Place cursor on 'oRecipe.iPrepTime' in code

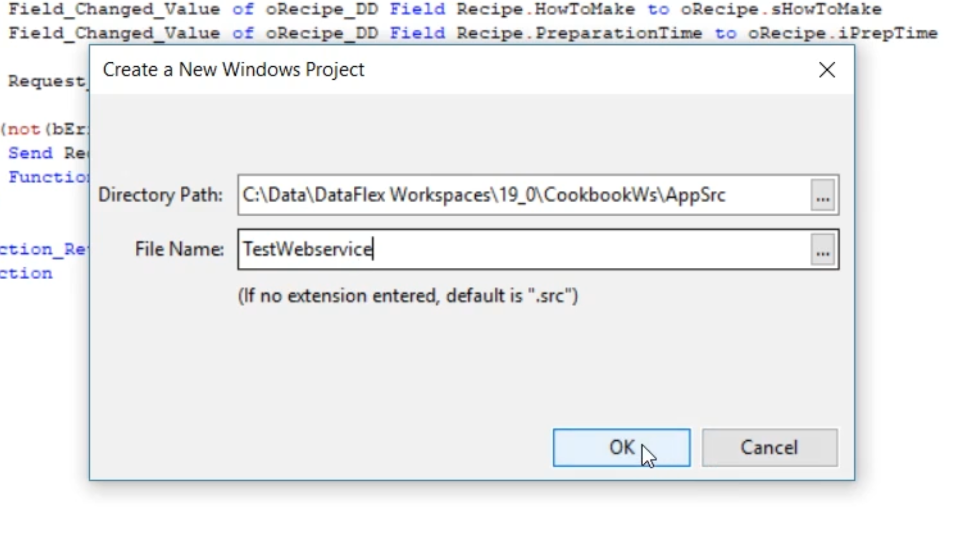(x=842, y=33)
